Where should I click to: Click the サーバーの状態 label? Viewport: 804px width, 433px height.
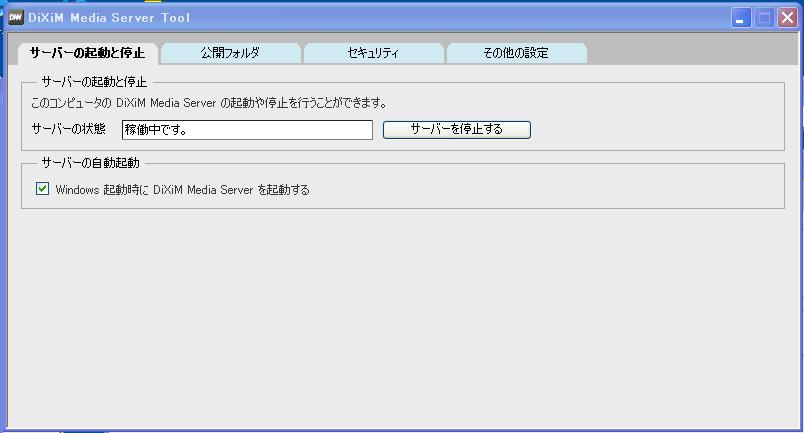click(68, 128)
